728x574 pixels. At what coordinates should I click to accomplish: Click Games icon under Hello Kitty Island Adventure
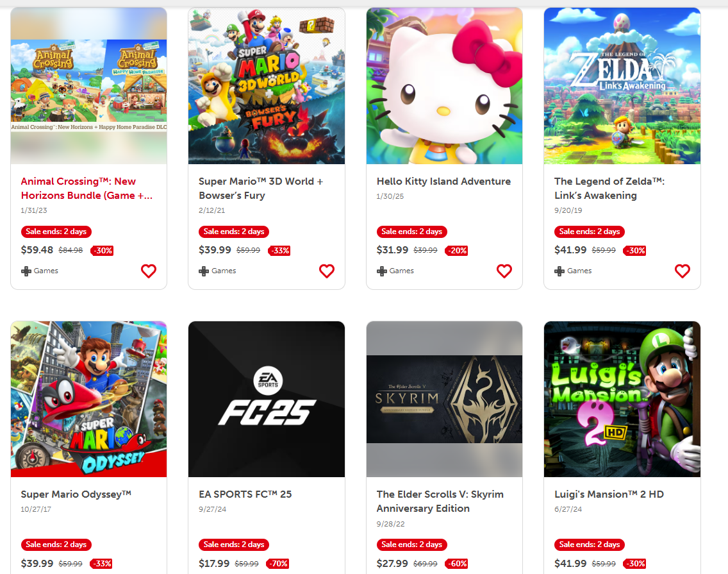click(382, 271)
